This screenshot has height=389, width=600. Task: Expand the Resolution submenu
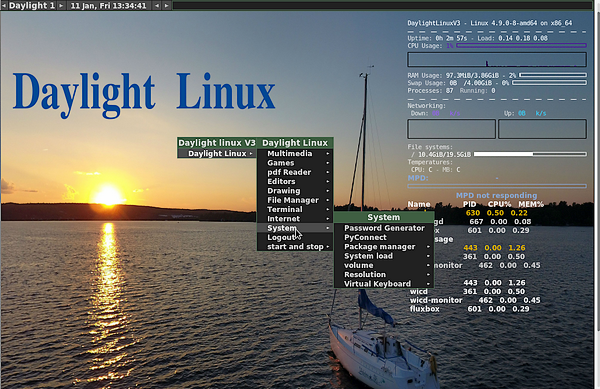(384, 275)
